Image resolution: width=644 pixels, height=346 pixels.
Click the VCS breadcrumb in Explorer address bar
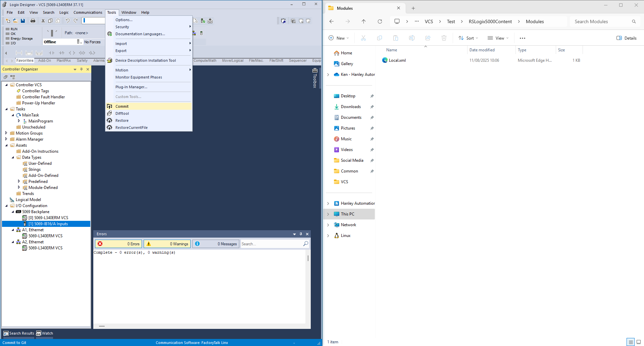429,21
